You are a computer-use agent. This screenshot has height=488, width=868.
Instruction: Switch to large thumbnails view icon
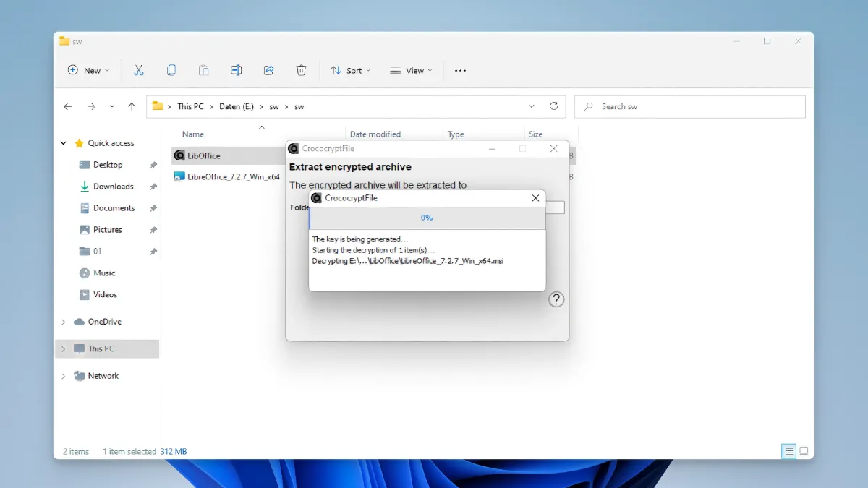coord(803,451)
